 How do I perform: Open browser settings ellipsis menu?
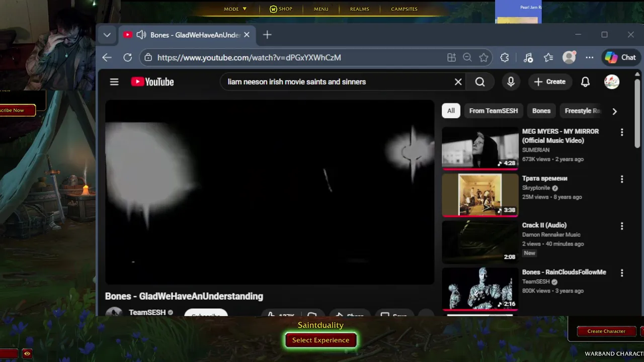coord(590,57)
